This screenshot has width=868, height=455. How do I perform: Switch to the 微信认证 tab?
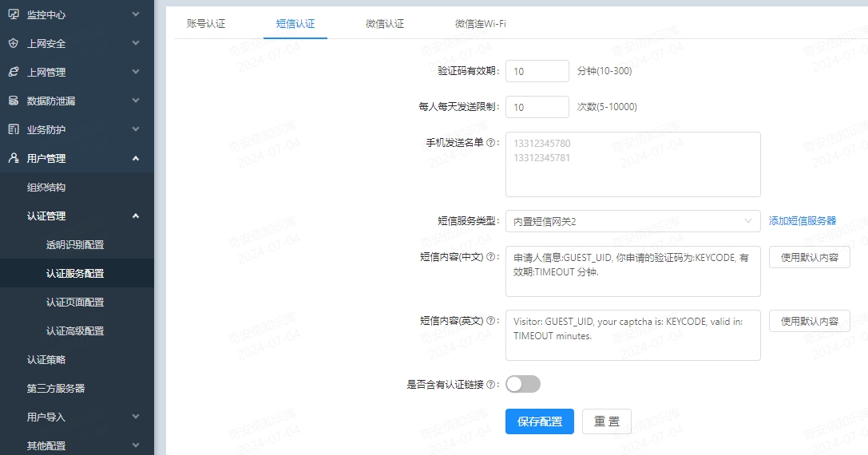point(385,24)
